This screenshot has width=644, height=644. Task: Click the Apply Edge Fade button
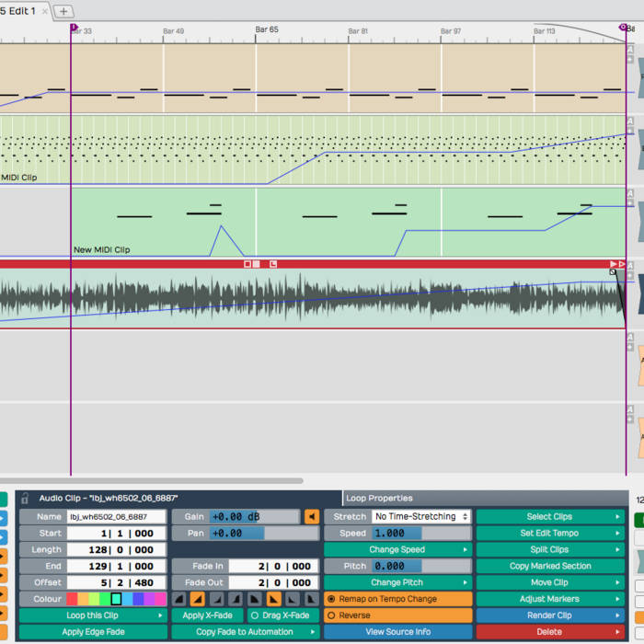(92, 632)
